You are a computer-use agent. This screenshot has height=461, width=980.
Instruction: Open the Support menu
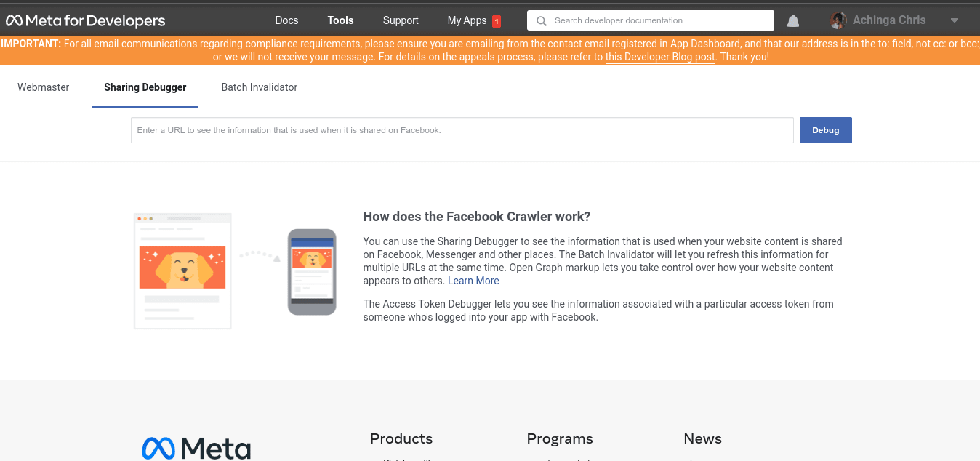point(401,20)
